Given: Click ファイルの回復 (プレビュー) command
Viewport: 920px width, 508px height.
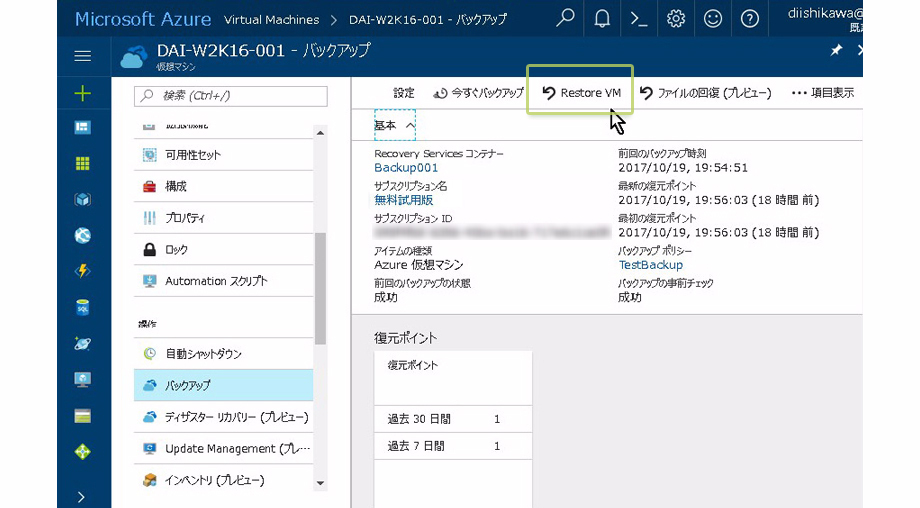Looking at the screenshot, I should 706,93.
